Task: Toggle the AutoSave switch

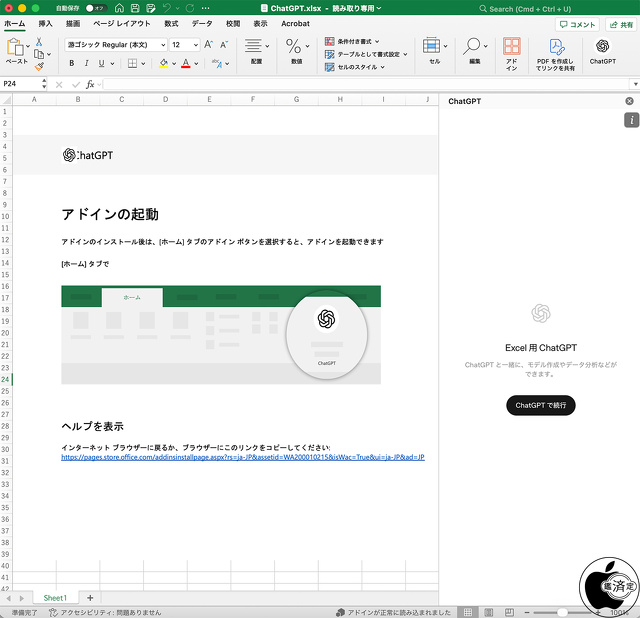Action: coord(96,8)
